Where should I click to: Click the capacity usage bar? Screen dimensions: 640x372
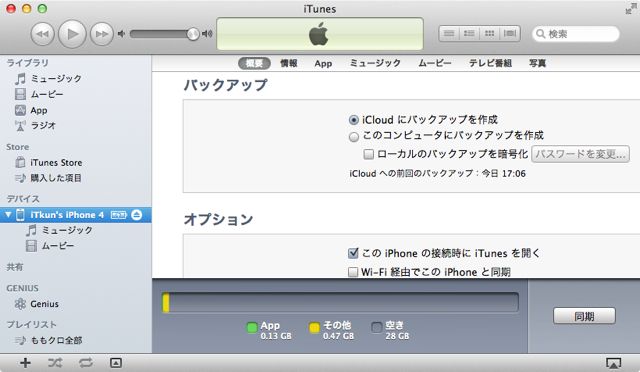point(340,303)
